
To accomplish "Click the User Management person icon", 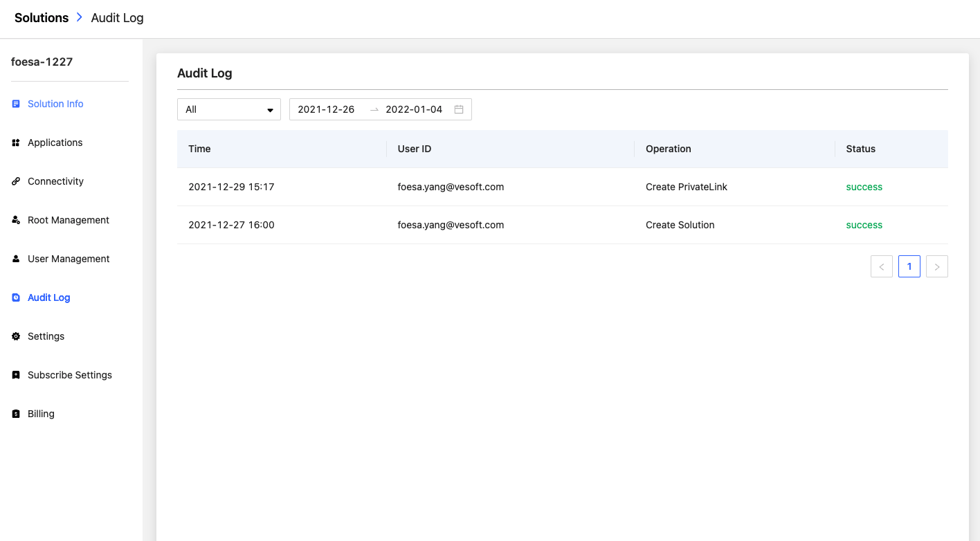I will tap(16, 259).
